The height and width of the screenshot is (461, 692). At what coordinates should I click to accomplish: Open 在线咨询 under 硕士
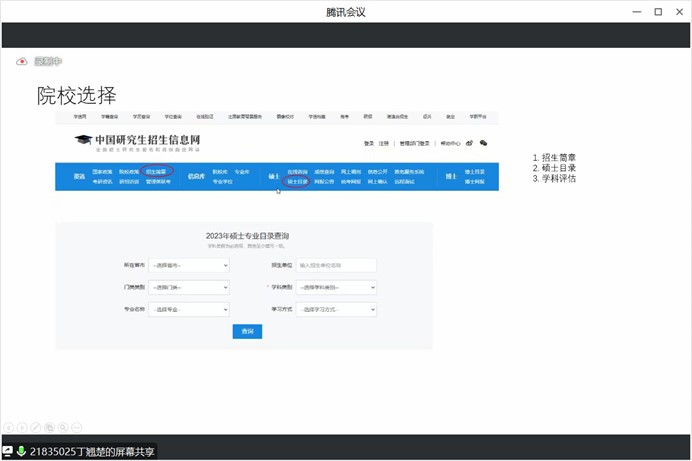coord(297,172)
